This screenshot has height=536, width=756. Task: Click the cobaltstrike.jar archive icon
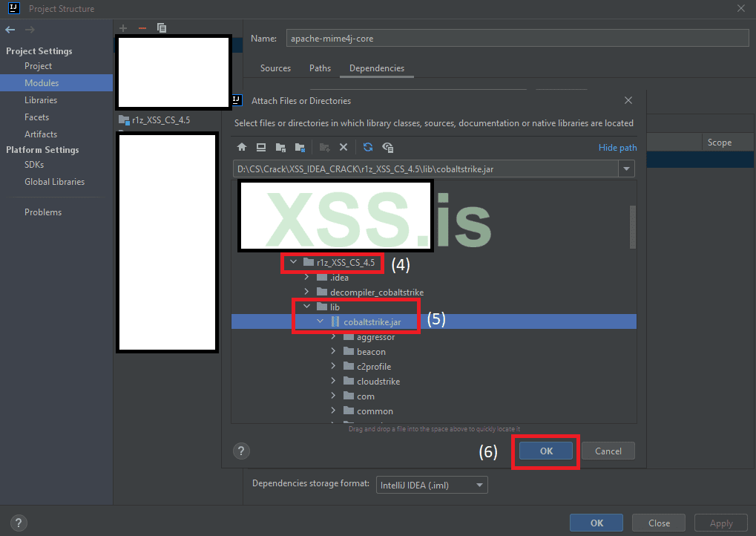point(335,321)
